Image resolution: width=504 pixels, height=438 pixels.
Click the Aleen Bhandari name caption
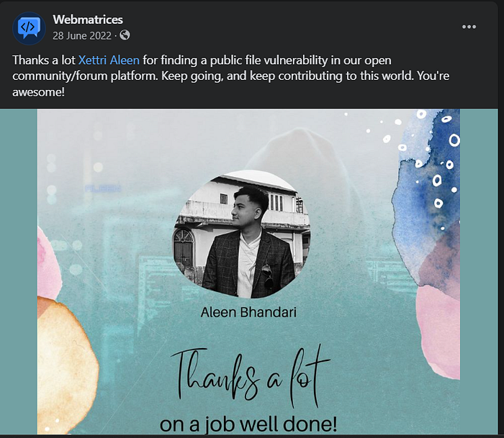(x=248, y=312)
